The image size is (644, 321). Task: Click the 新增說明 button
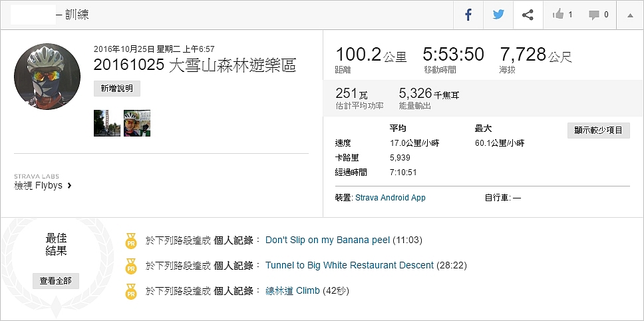click(117, 89)
